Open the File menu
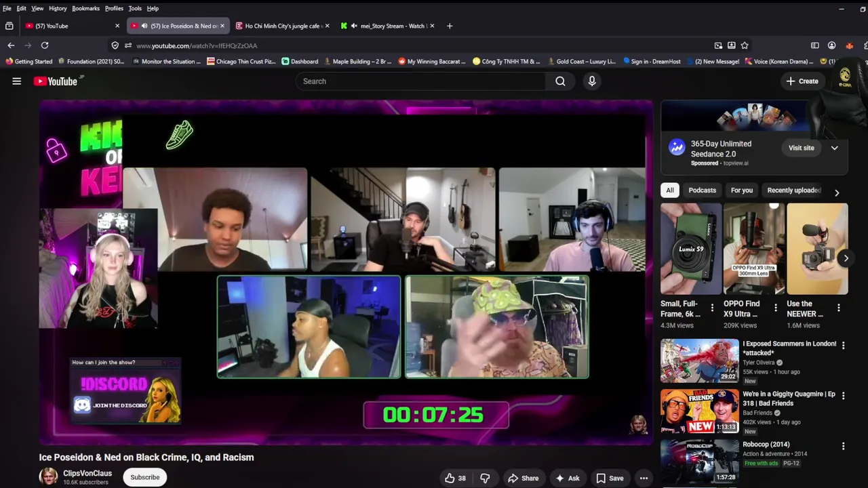The height and width of the screenshot is (488, 868). pos(7,8)
